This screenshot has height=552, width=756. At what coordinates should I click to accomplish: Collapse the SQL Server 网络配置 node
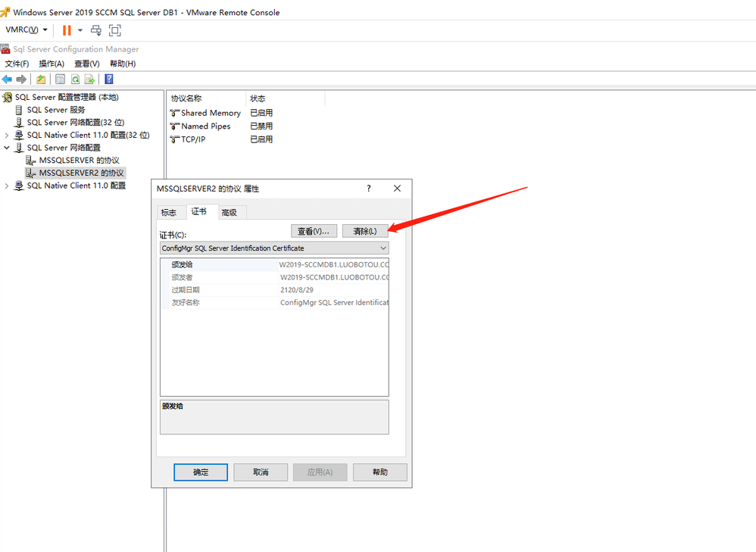click(x=7, y=148)
